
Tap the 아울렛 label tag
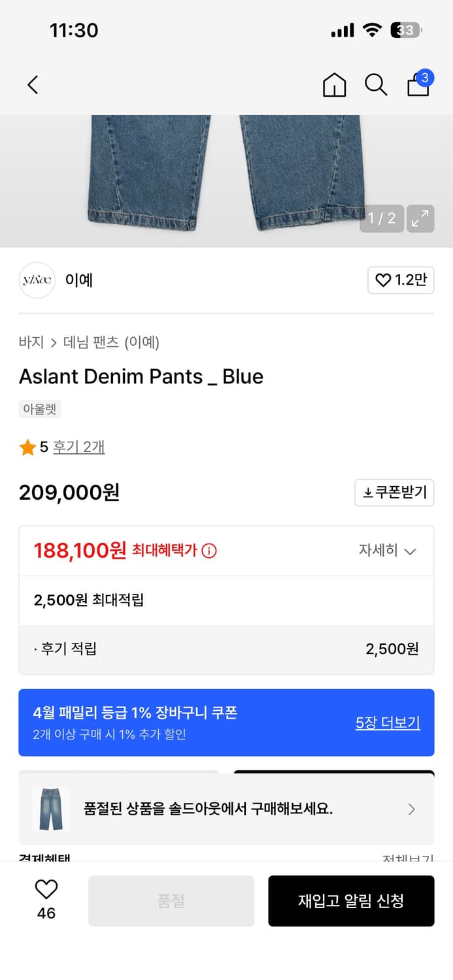click(40, 408)
